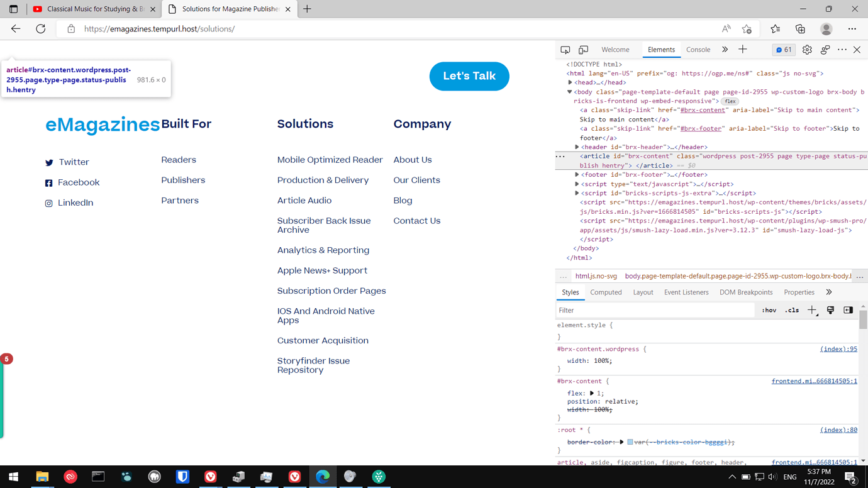Viewport: 868px width, 488px height.
Task: Open the Publishers link
Action: [x=183, y=180]
